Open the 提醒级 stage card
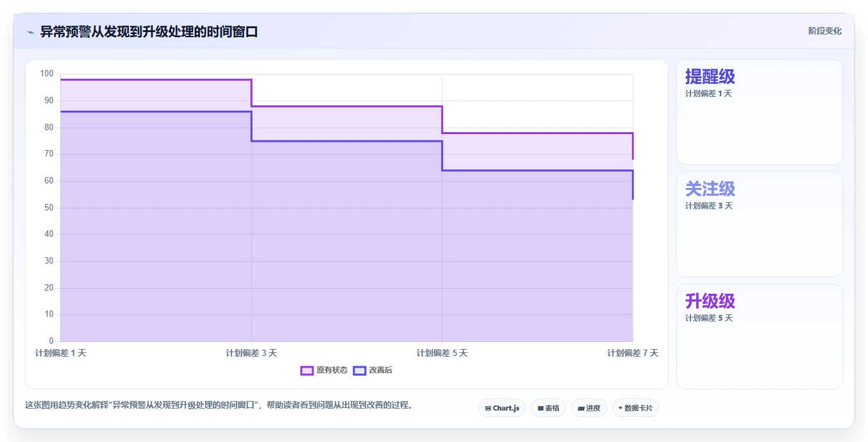The height and width of the screenshot is (442, 868). pyautogui.click(x=760, y=112)
